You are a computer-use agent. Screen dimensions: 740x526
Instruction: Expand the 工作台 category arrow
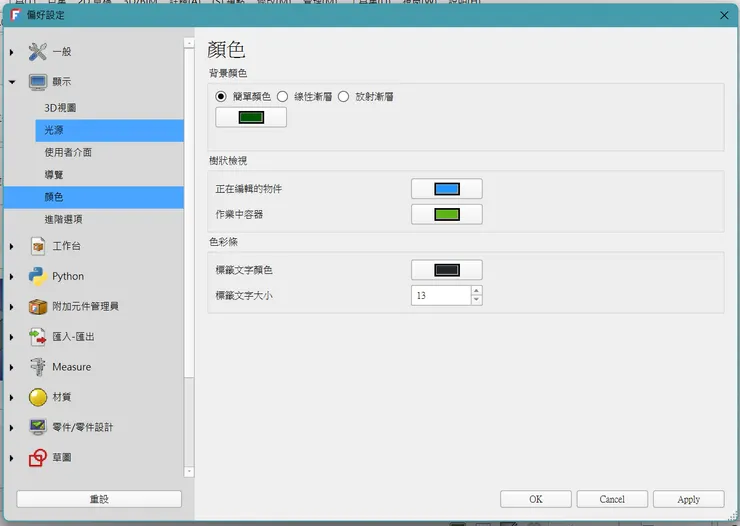[12, 246]
